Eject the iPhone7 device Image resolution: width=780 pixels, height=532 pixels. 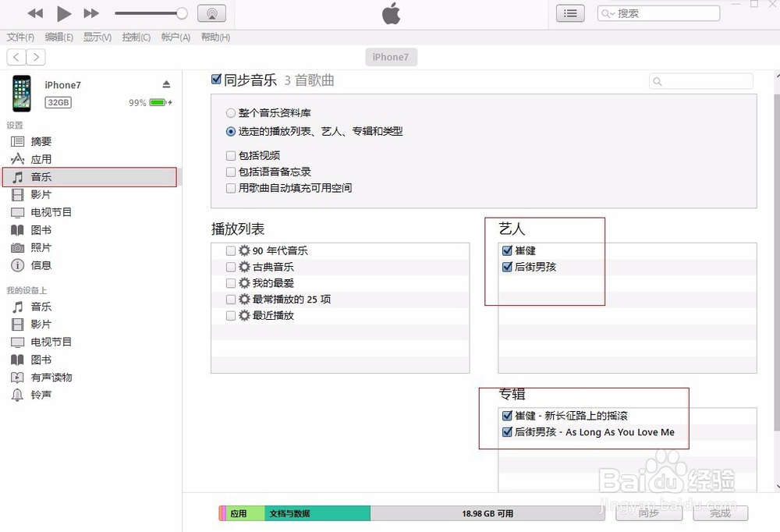click(x=166, y=84)
